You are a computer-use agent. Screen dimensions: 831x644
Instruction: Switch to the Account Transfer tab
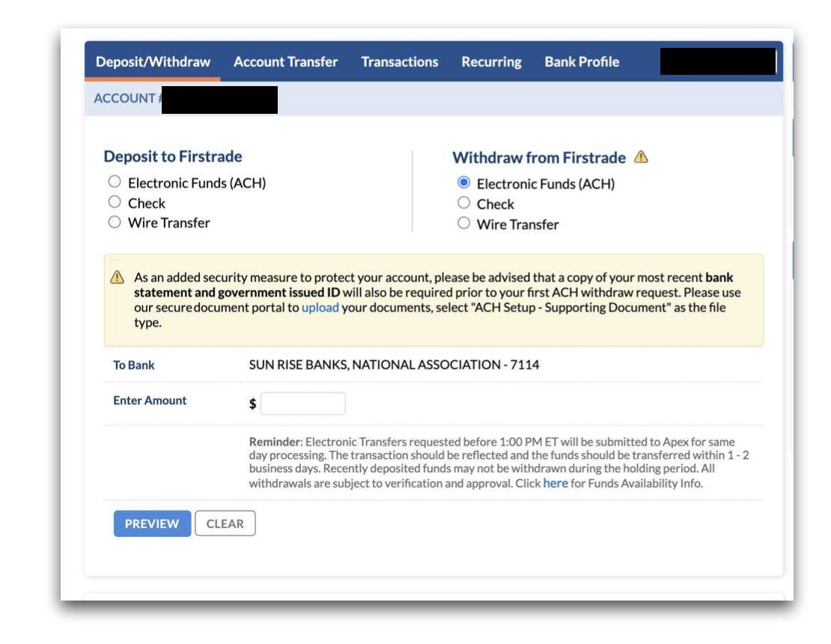coord(286,61)
